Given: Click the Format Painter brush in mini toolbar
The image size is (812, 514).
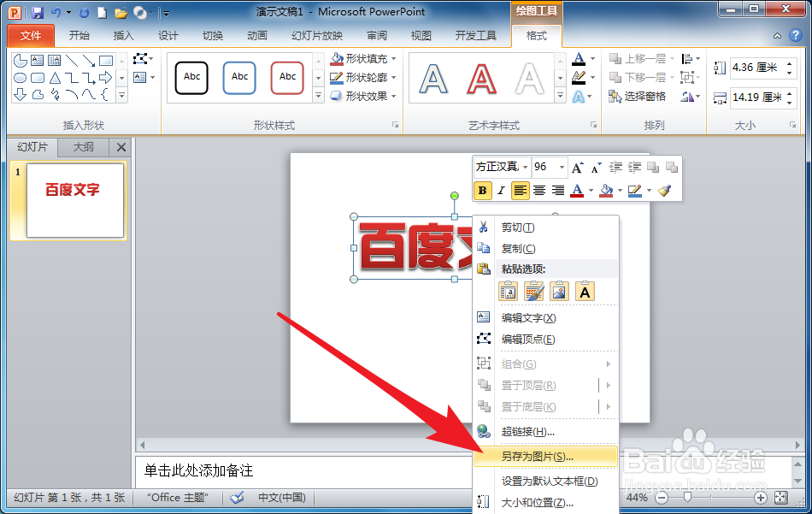Looking at the screenshot, I should [x=664, y=191].
